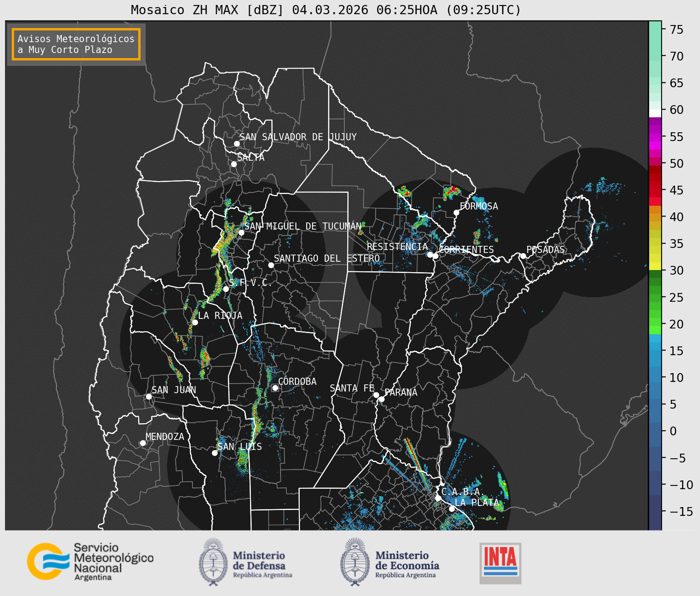Click the SAN MIGUEL DE TUCUMÁN label
Screen dimensions: 700x596
(303, 226)
